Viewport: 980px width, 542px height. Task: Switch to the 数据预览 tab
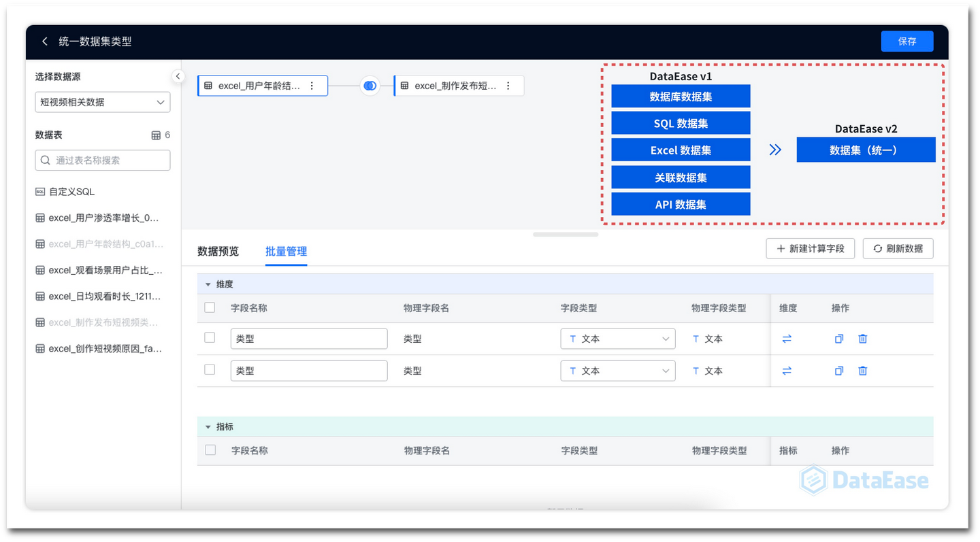[218, 251]
